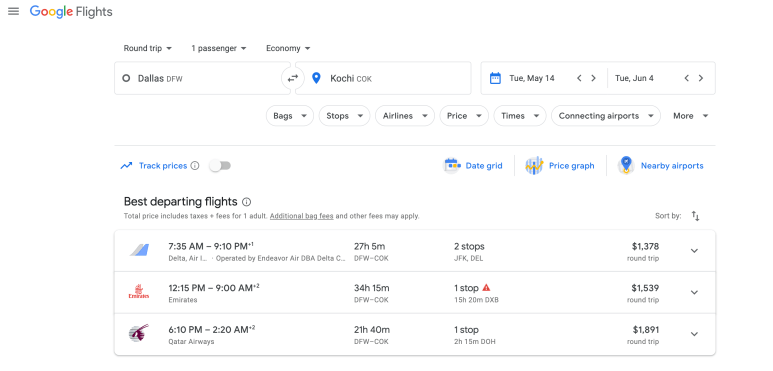Open the Economy class dropdown
Image resolution: width=773 pixels, height=371 pixels.
click(288, 48)
